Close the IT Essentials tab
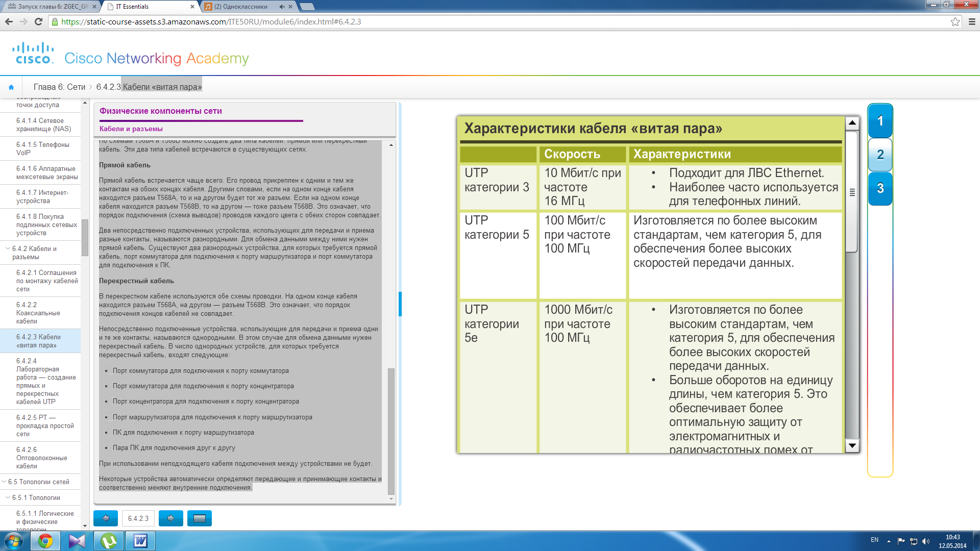This screenshot has width=980, height=551. (x=192, y=7)
